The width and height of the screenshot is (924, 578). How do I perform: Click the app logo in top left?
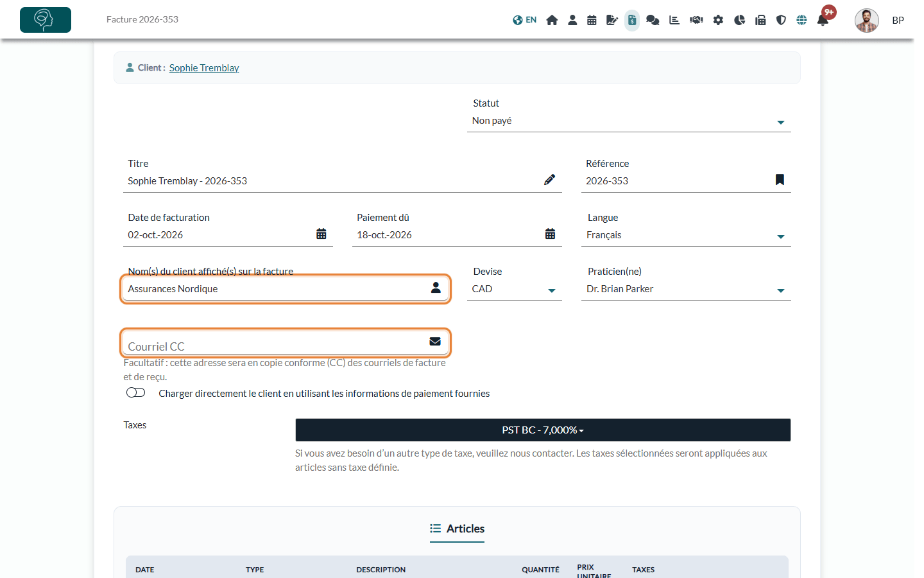46,20
